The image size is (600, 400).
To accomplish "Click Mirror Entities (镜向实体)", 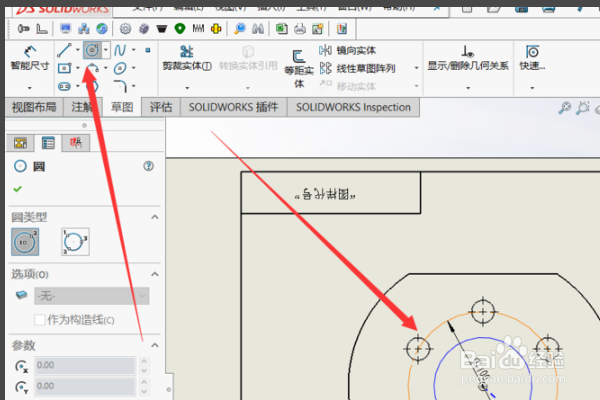I will [x=347, y=50].
